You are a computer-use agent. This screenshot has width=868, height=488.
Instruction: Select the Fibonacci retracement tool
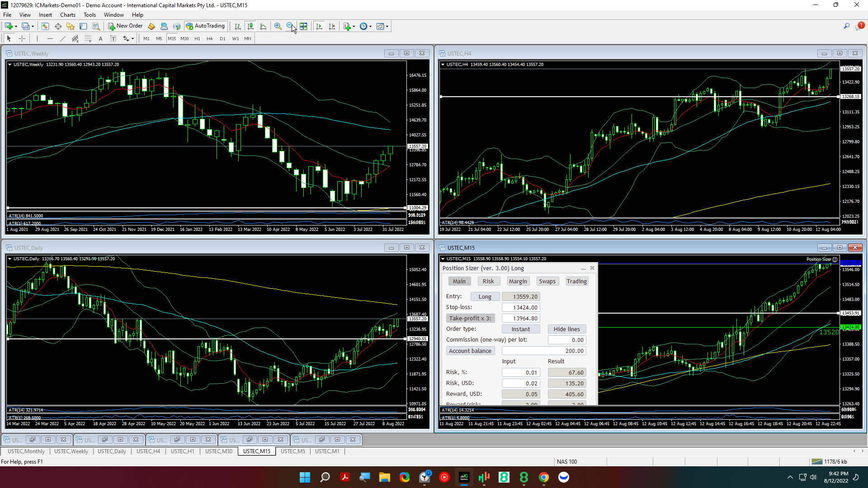point(88,39)
